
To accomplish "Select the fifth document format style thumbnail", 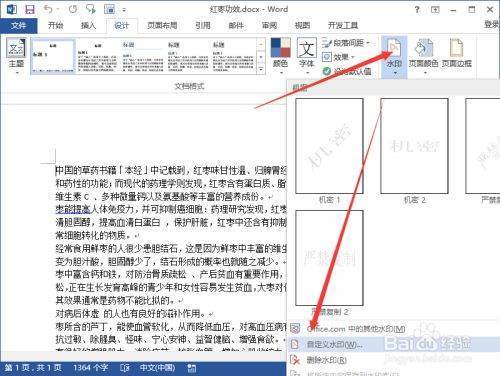I will [233, 56].
